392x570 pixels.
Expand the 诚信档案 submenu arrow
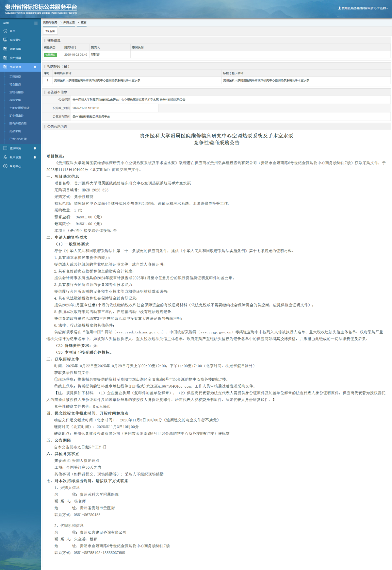35,148
